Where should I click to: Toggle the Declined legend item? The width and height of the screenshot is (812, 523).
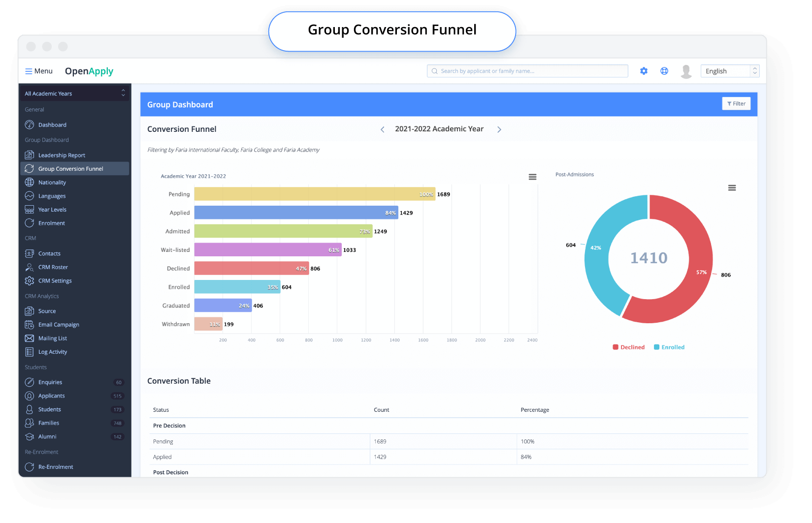[x=628, y=347]
